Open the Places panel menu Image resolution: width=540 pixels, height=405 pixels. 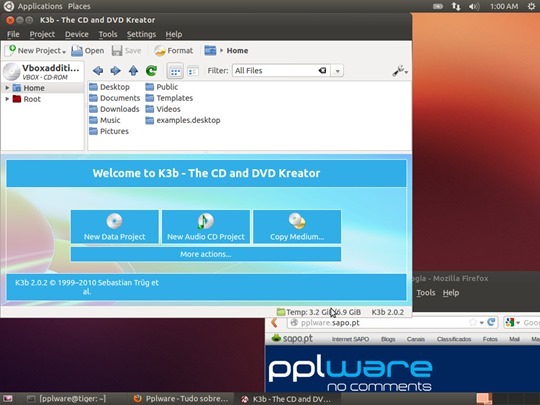coord(79,6)
